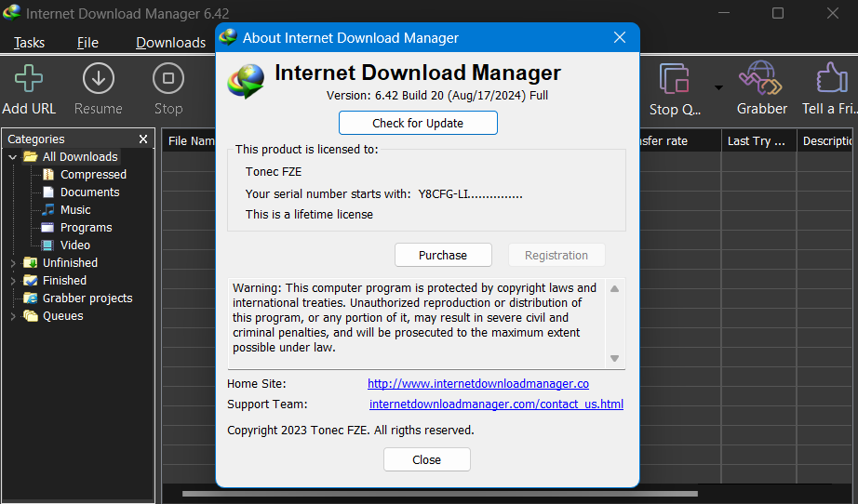The height and width of the screenshot is (504, 858).
Task: Click the Copyright 2023 Tonec FZE text
Action: coord(350,431)
